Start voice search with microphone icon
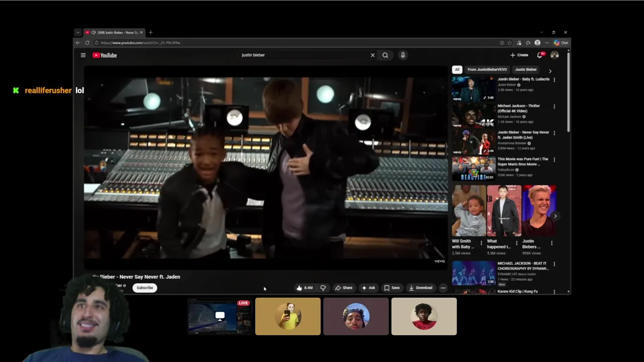Viewport: 644px width, 362px height. click(403, 55)
